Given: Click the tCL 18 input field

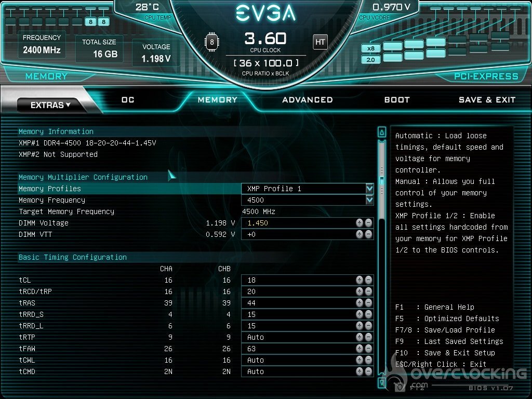Looking at the screenshot, I should point(308,280).
